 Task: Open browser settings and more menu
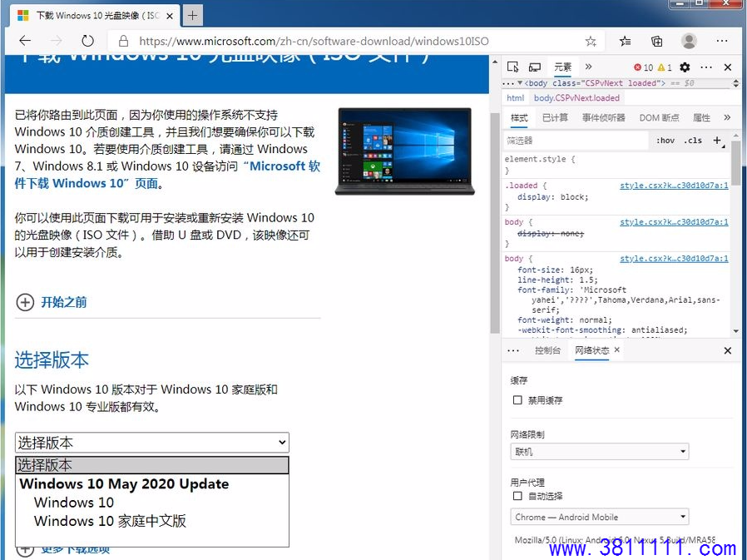pos(722,41)
